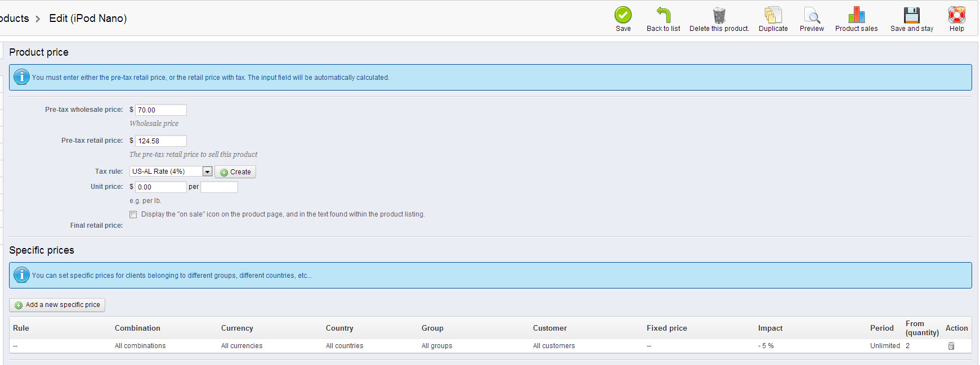Create a new tax rule

click(235, 172)
